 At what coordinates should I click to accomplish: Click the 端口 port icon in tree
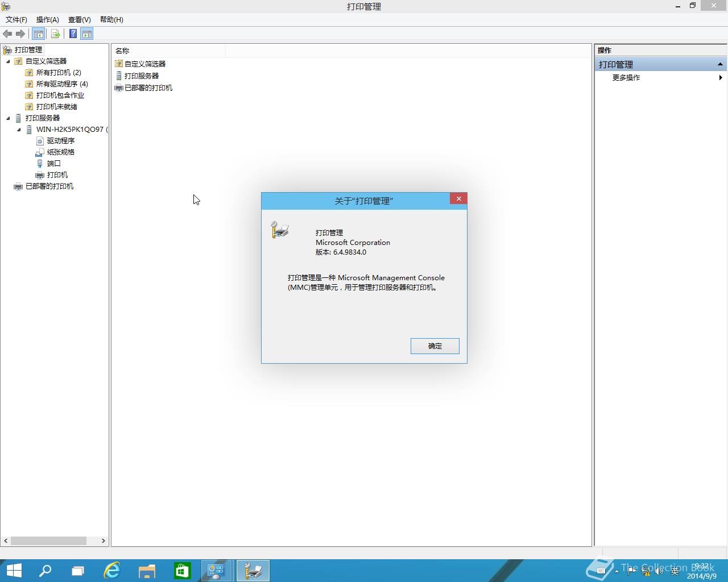click(x=40, y=164)
